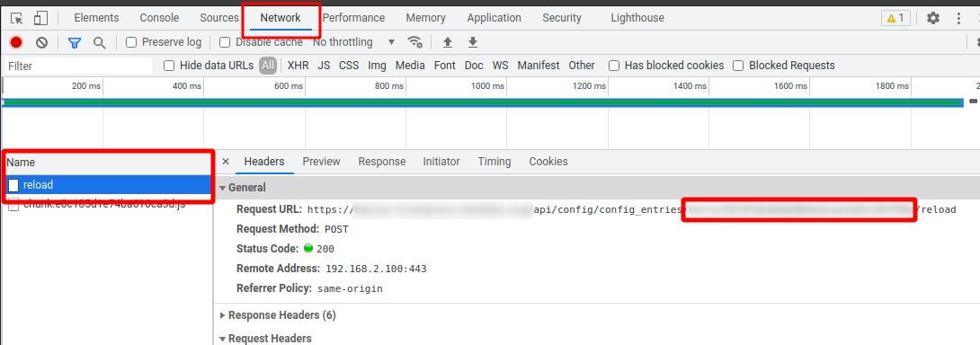Stop recording network log (red circle)
This screenshot has height=345, width=980.
click(16, 42)
